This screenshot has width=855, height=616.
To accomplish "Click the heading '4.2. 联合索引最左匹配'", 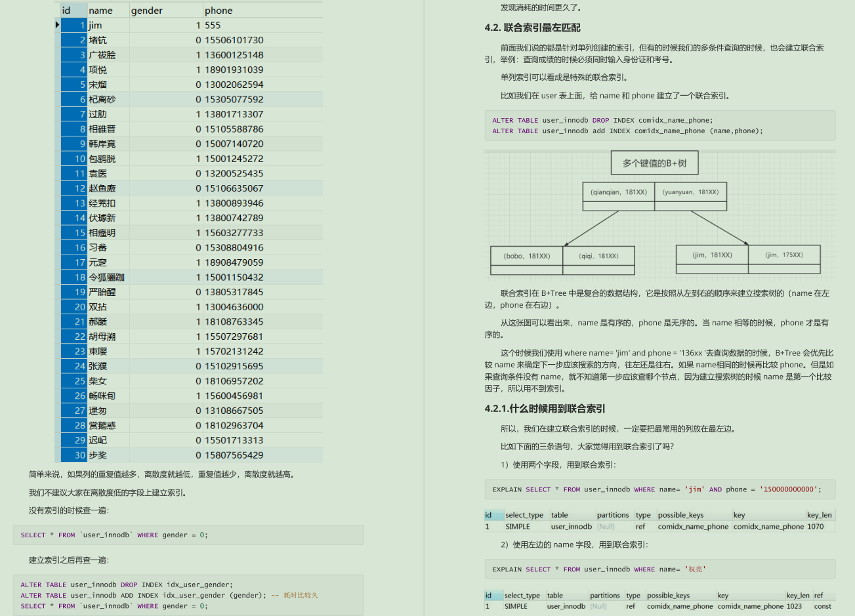I will (x=533, y=28).
